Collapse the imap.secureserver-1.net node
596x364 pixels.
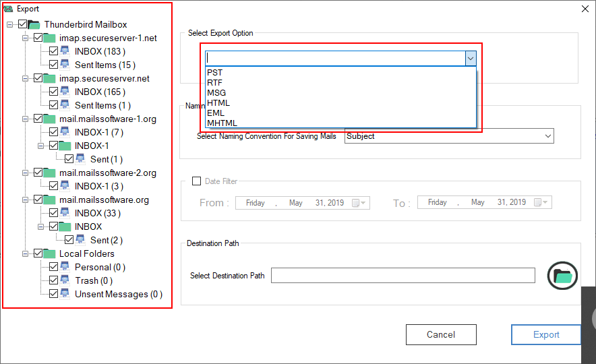(x=25, y=38)
